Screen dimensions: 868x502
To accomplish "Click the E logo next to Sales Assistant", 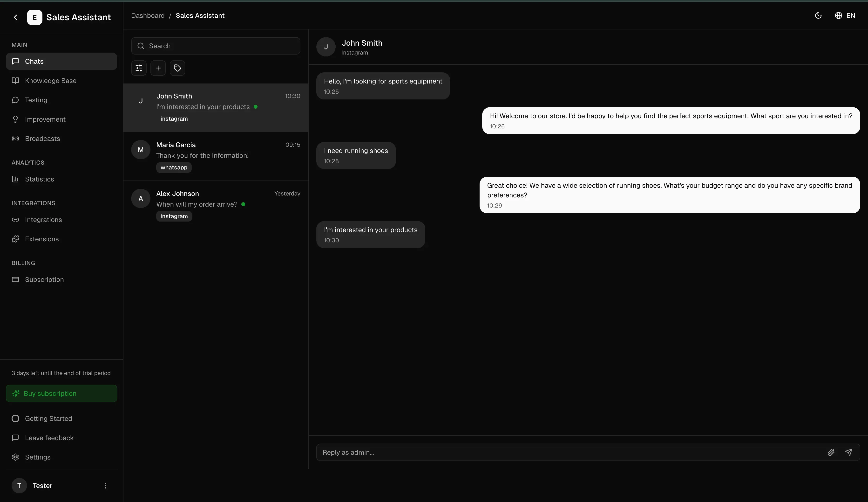I will click(34, 17).
